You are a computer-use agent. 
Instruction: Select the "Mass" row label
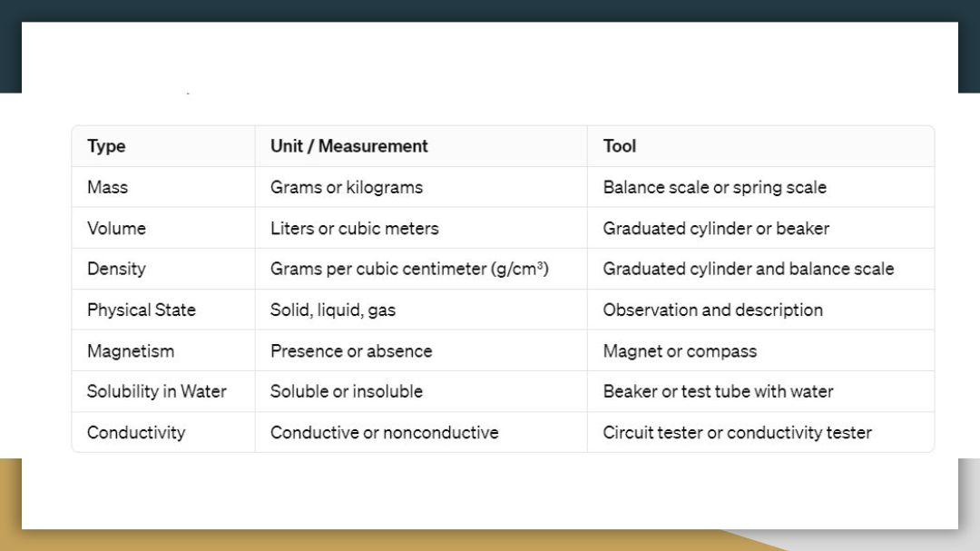107,187
